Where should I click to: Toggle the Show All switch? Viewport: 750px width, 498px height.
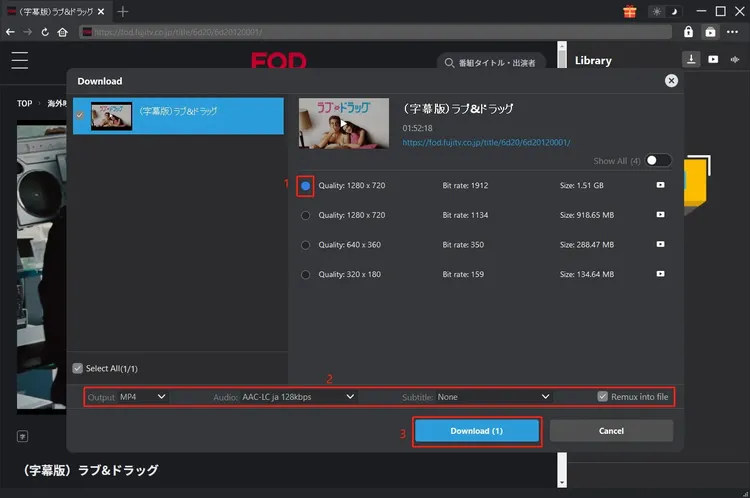pos(659,160)
